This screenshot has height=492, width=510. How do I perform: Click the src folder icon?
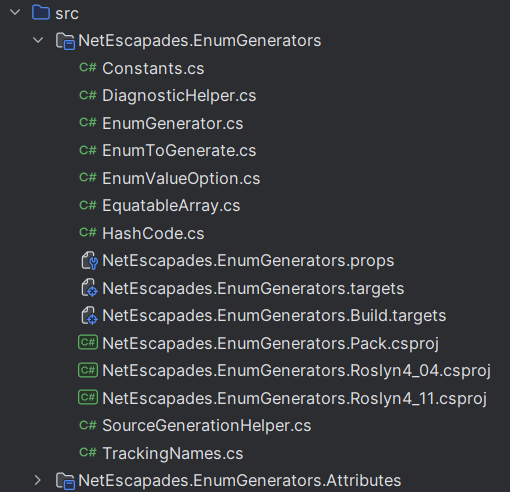click(41, 13)
